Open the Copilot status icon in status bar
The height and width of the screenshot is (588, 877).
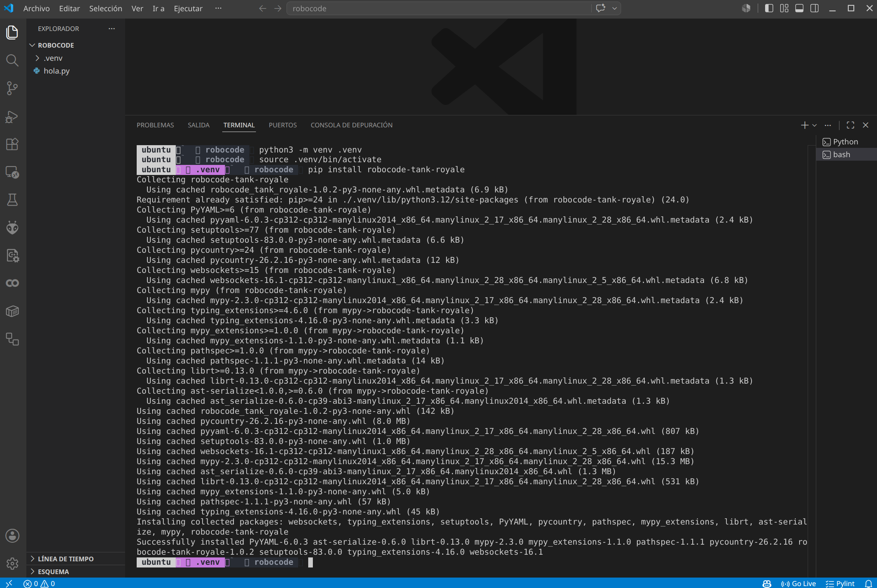coord(767,583)
